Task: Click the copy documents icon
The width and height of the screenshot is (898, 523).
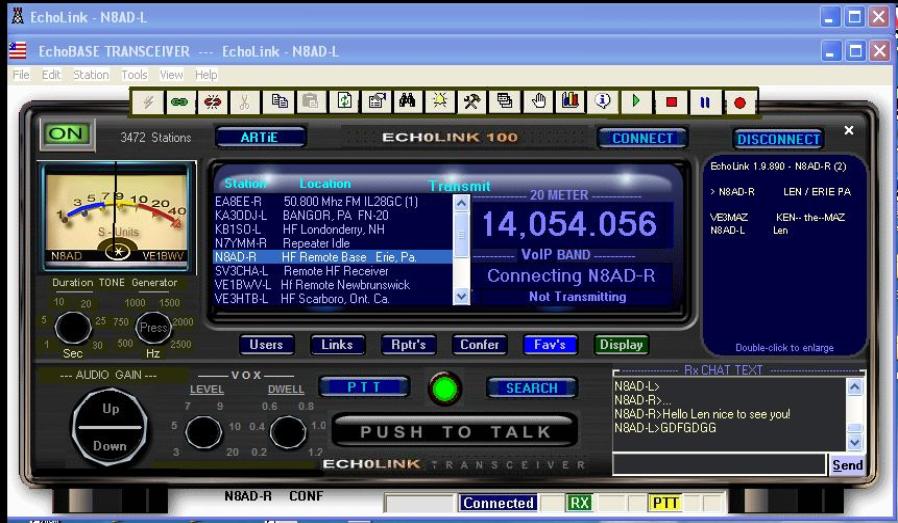Action: pyautogui.click(x=279, y=102)
